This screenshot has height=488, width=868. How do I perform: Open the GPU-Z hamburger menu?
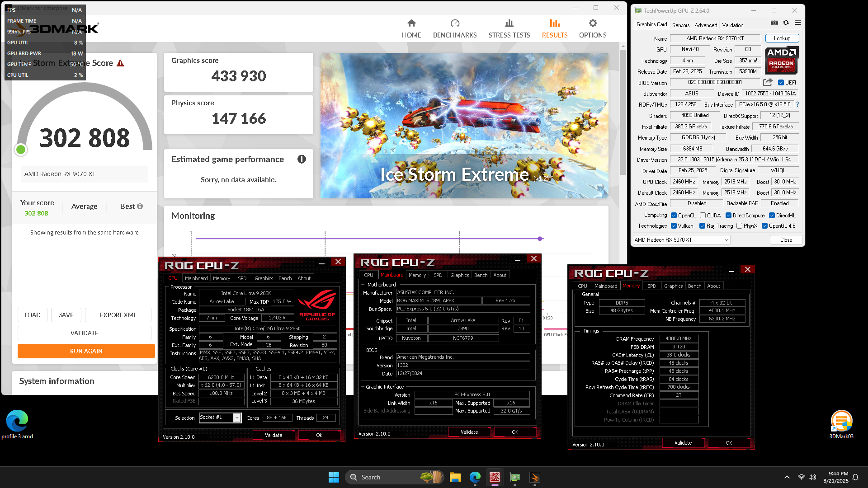pyautogui.click(x=797, y=23)
